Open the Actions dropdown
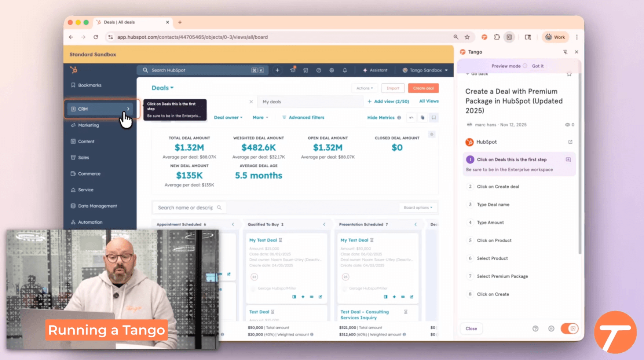Screen dimensions: 644x360 (364, 88)
